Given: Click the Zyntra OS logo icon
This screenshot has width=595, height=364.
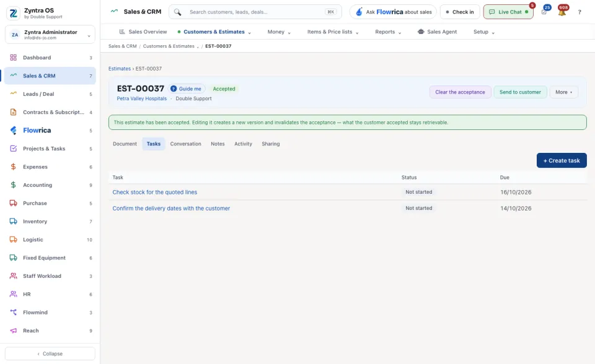Looking at the screenshot, I should [x=13, y=13].
